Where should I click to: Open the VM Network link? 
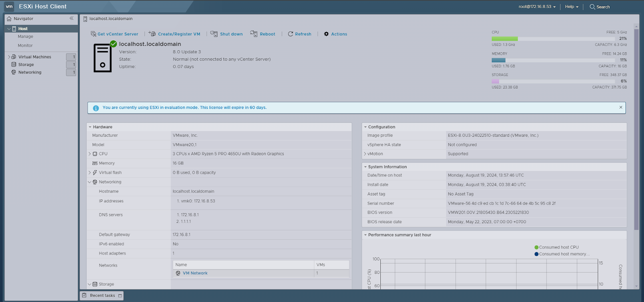click(195, 273)
